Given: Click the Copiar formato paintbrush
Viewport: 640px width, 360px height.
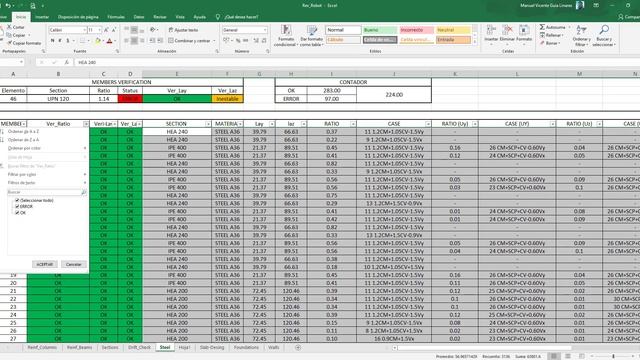Looking at the screenshot, I should click(9, 43).
